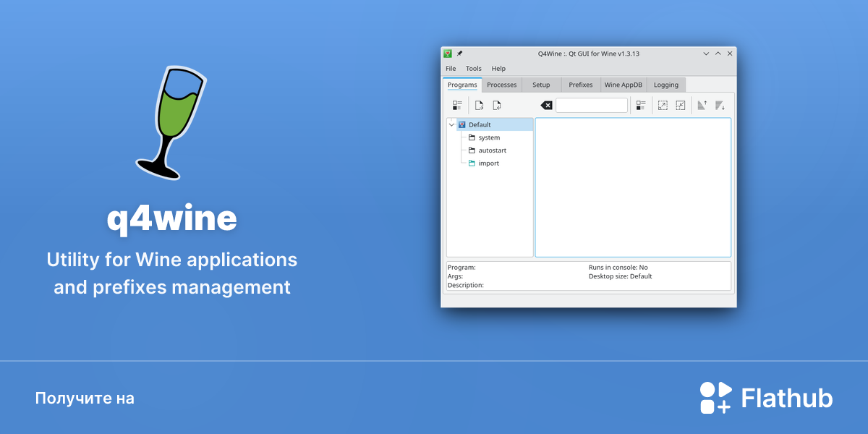Close the Q4Wine window
Screen dimensions: 868x434
point(730,54)
